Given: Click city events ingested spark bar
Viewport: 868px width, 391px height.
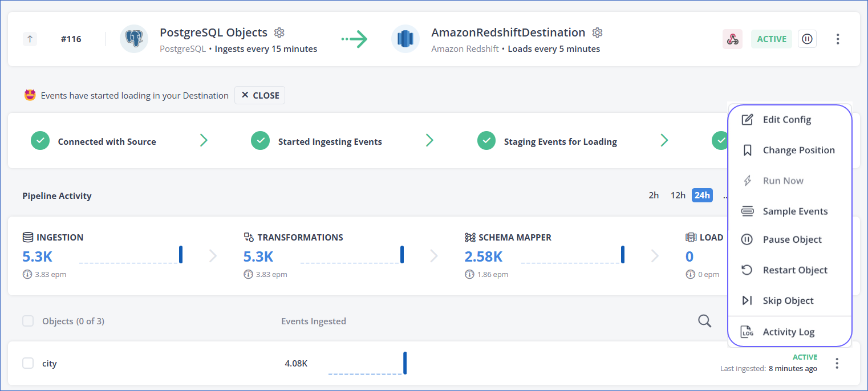Looking at the screenshot, I should pyautogui.click(x=405, y=363).
